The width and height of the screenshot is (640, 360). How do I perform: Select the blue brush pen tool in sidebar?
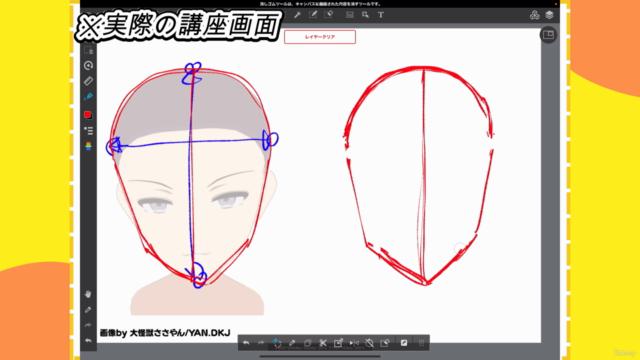(88, 97)
